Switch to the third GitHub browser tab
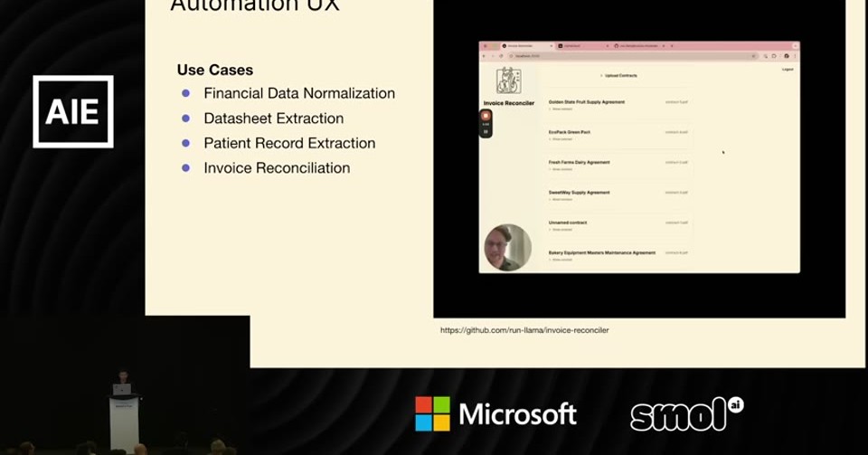Image resolution: width=868 pixels, height=455 pixels. tap(639, 46)
